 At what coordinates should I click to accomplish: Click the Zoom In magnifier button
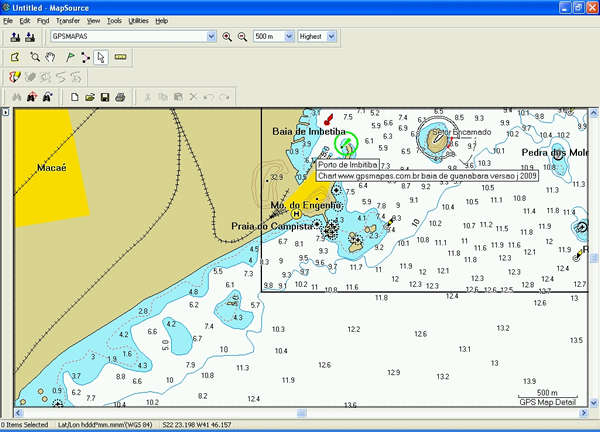click(227, 37)
